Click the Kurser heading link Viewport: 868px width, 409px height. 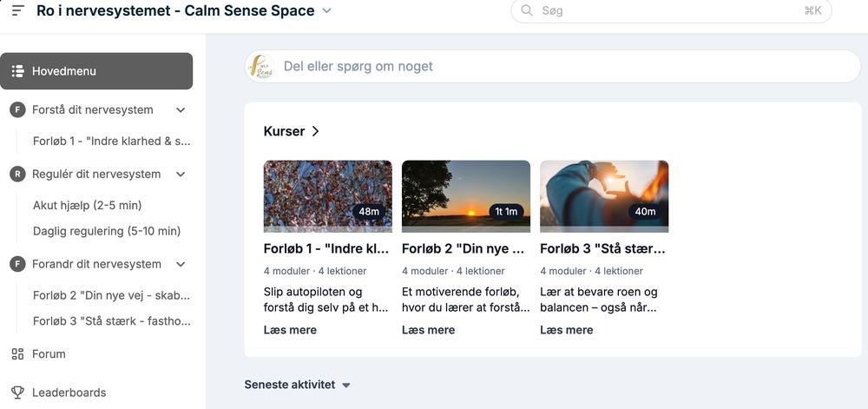click(292, 131)
